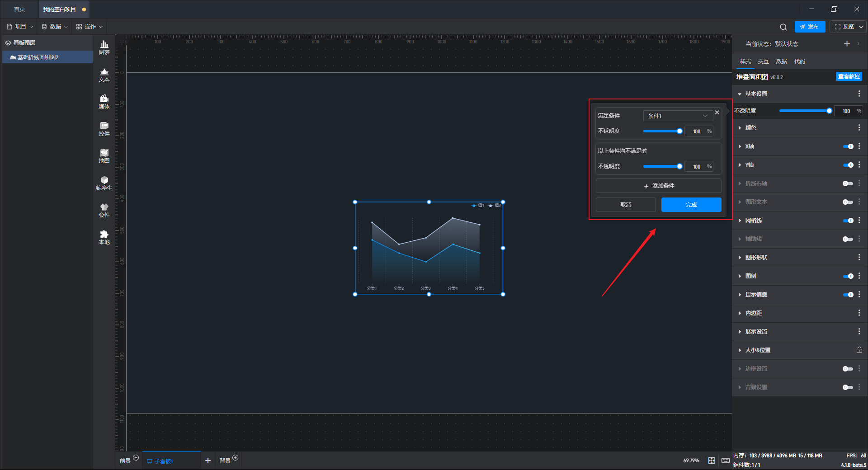Click the fit-to-screen icon in status bar
Image resolution: width=868 pixels, height=470 pixels.
click(712, 461)
